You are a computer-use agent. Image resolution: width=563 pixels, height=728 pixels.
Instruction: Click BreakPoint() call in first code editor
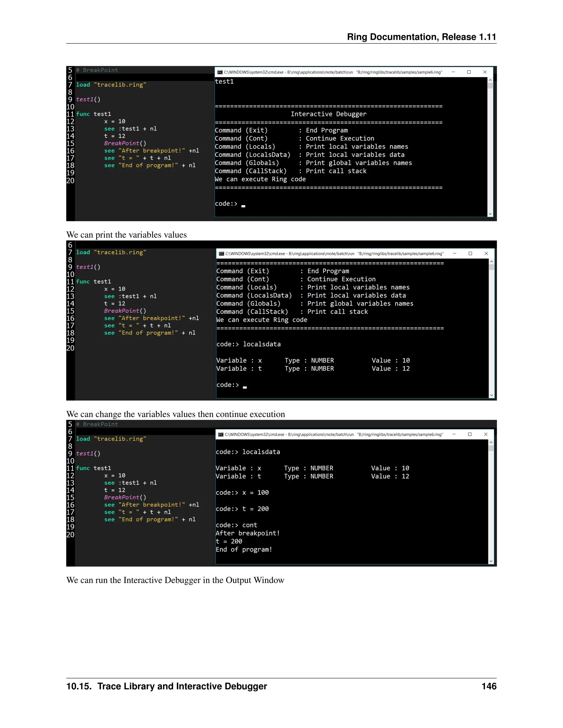pos(125,143)
